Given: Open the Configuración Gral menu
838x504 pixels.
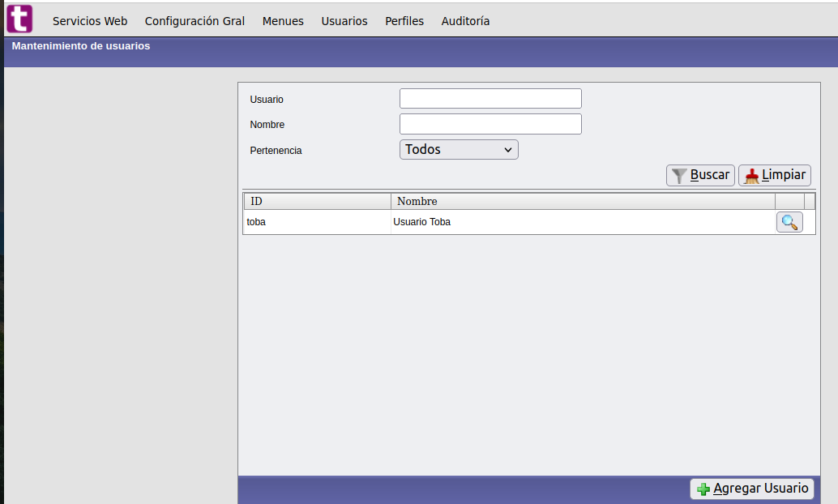Looking at the screenshot, I should click(x=195, y=21).
